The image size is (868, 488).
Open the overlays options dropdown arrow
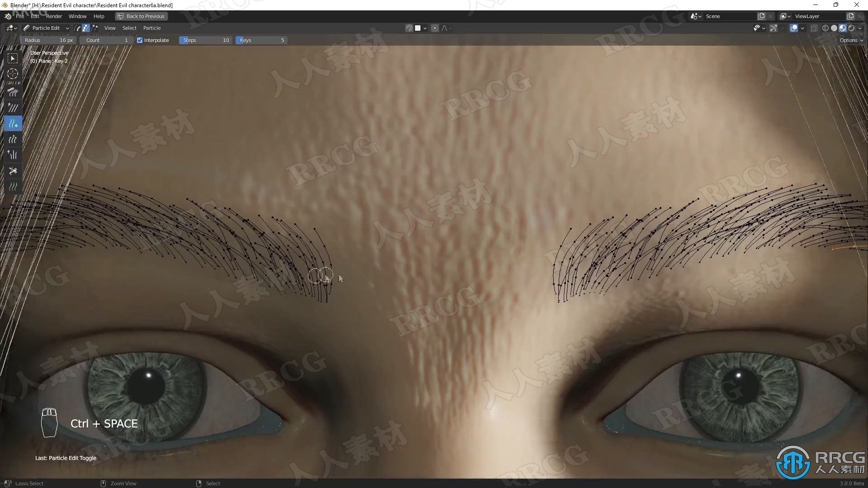tap(802, 28)
